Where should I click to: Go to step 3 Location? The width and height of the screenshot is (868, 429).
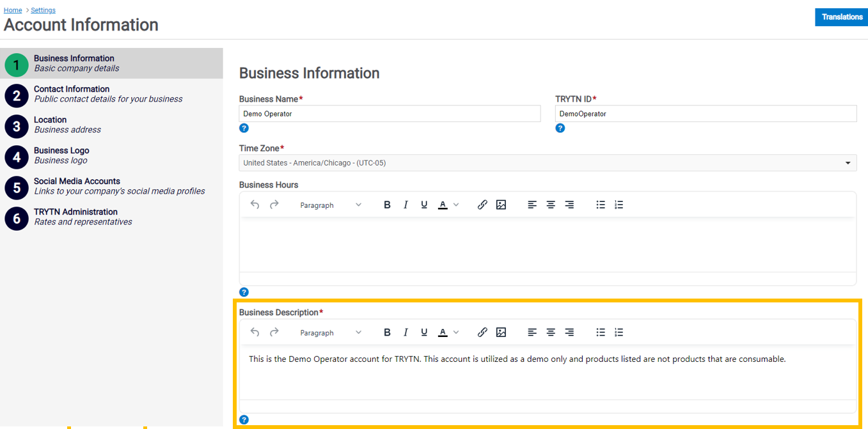coord(111,125)
